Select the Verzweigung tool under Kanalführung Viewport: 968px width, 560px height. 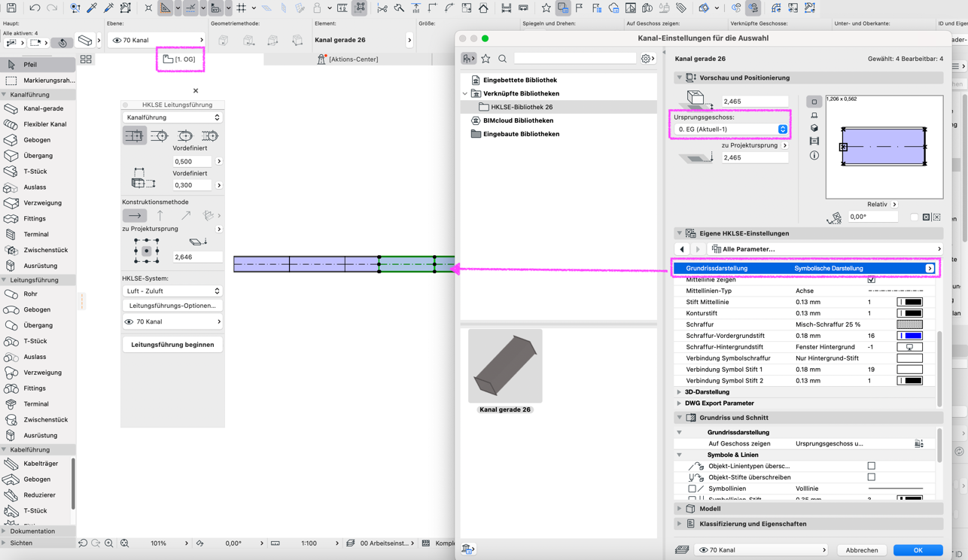point(38,202)
